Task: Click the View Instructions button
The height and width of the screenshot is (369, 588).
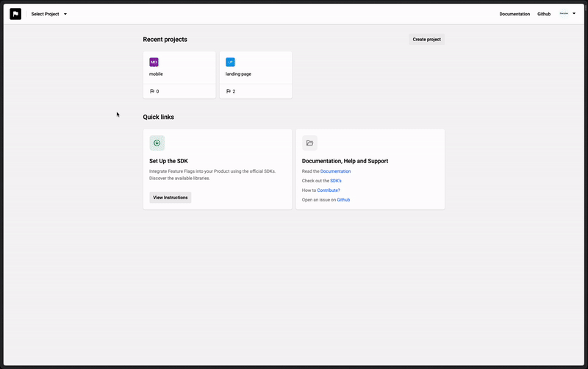Action: [171, 198]
